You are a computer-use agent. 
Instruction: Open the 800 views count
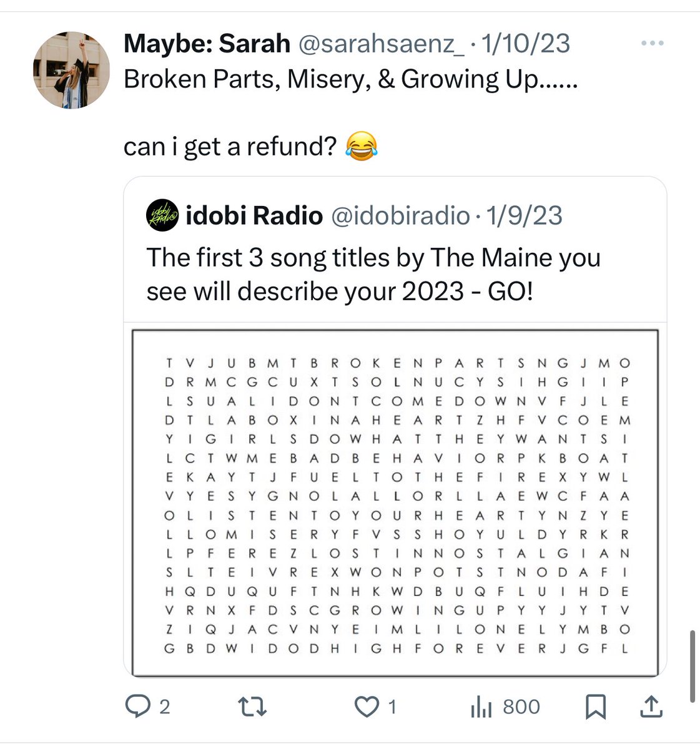coord(521,707)
